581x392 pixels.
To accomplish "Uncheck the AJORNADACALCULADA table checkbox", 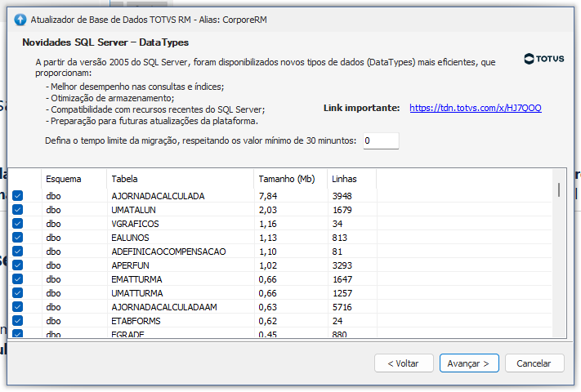I will pos(18,196).
